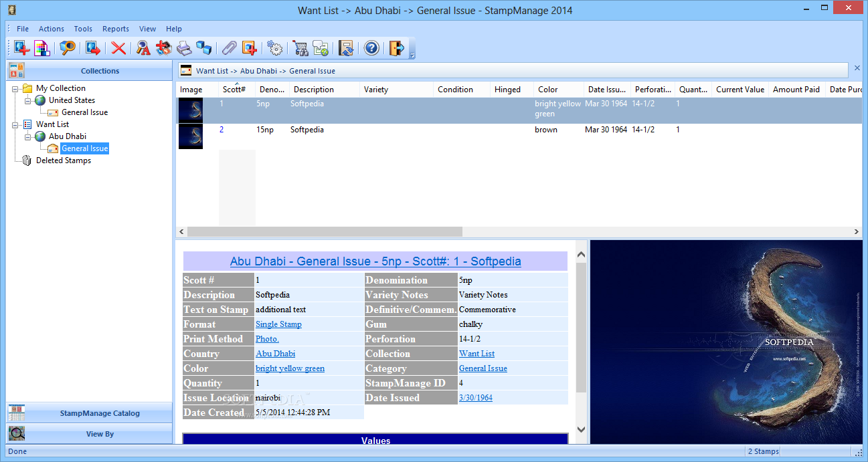This screenshot has height=462, width=868.
Task: Sort by the Scott# column header
Action: pos(237,90)
